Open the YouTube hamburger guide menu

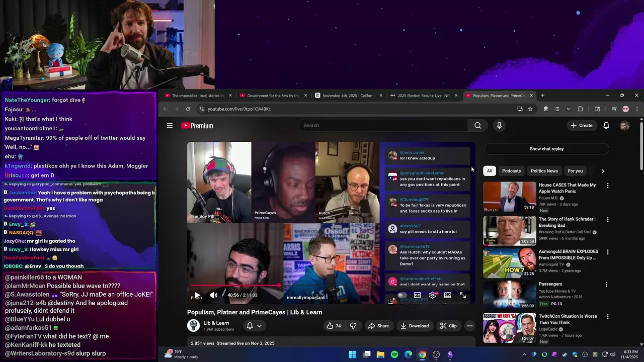point(170,126)
